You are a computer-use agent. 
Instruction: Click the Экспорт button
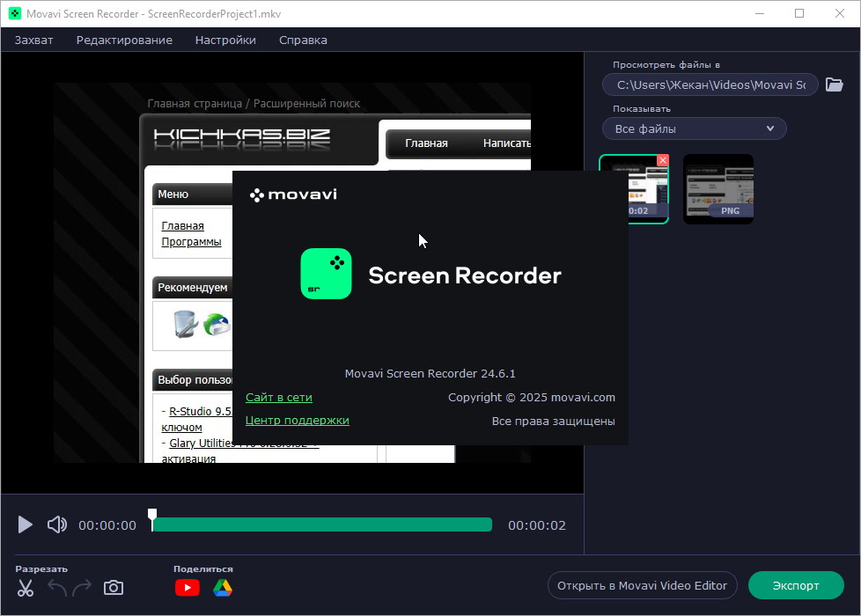pos(796,585)
